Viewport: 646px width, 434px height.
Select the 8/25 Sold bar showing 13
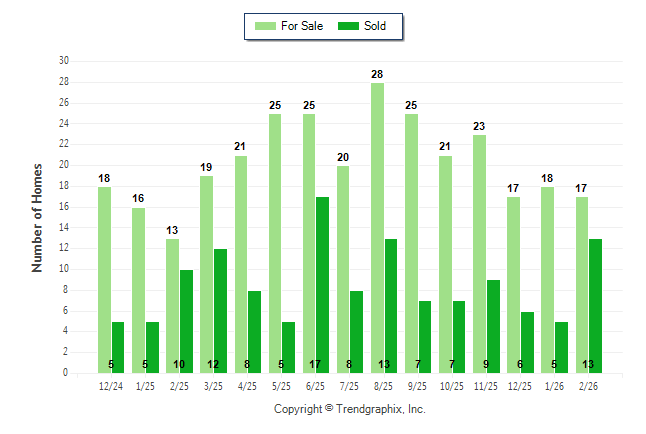[x=391, y=305]
